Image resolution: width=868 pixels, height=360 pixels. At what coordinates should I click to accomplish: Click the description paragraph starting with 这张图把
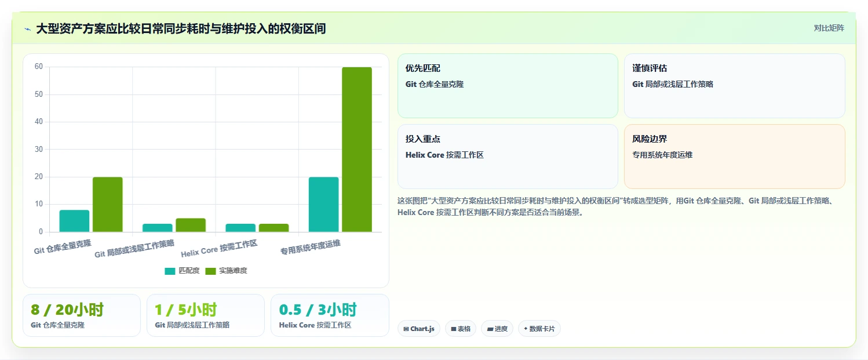click(x=615, y=206)
